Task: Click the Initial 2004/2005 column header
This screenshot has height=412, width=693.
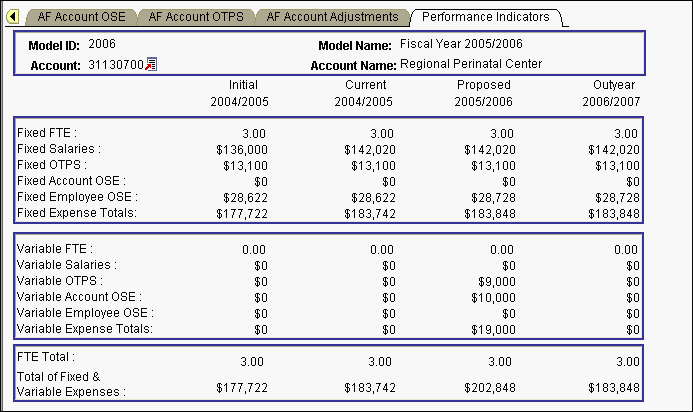Action: click(x=240, y=94)
